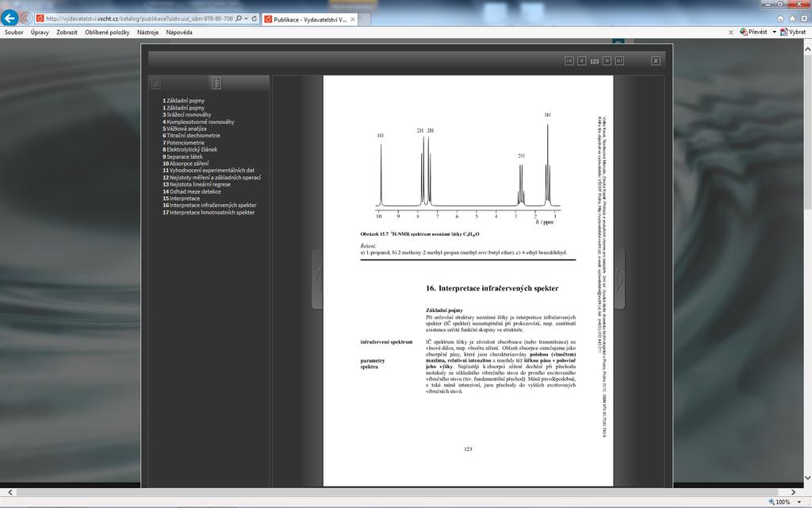The height and width of the screenshot is (508, 812).
Task: Open the Úpravy menu
Action: tap(40, 32)
